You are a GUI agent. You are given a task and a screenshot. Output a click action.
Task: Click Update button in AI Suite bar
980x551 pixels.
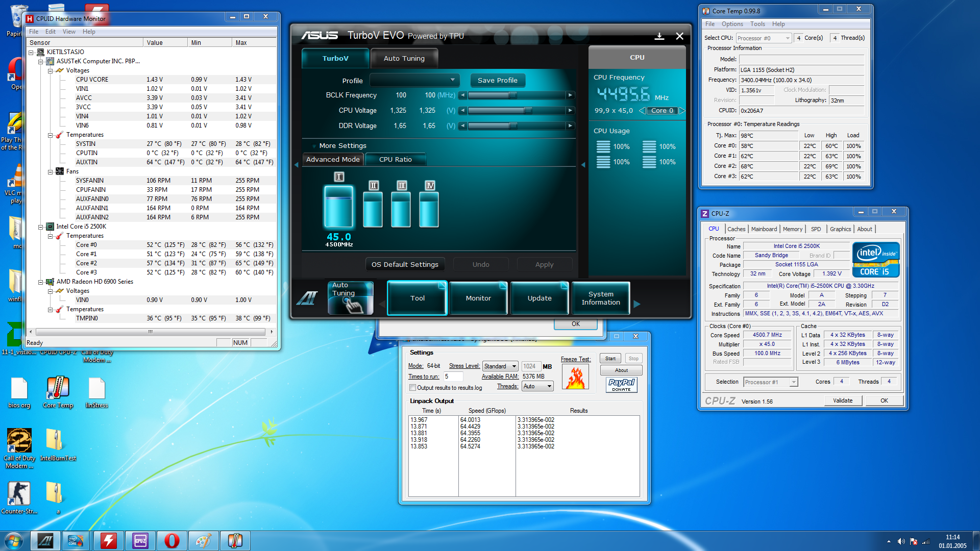540,298
